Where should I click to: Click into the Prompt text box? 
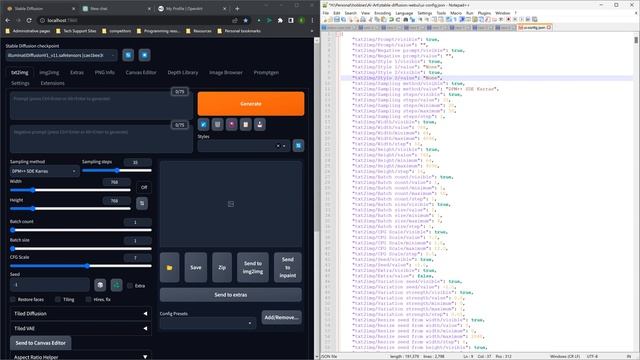(x=101, y=106)
